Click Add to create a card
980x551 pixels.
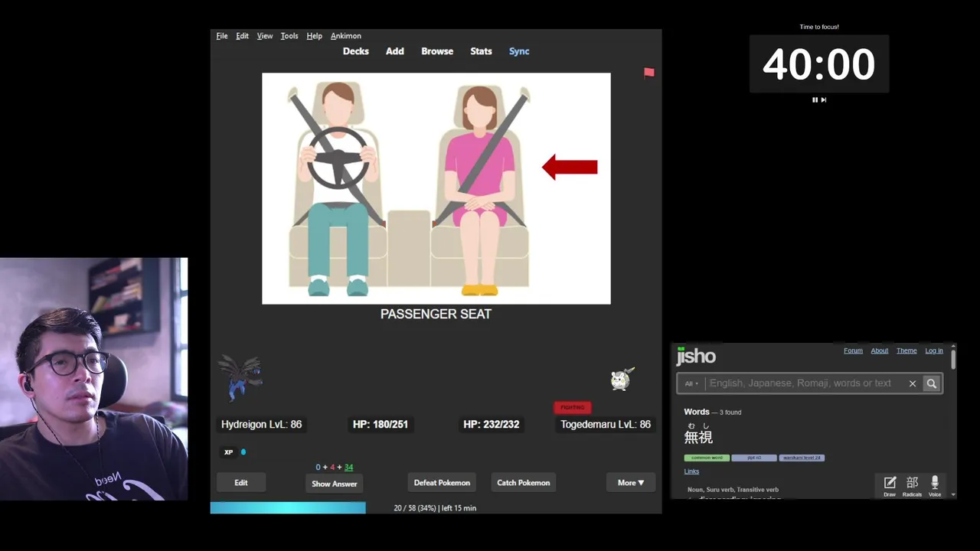click(395, 51)
